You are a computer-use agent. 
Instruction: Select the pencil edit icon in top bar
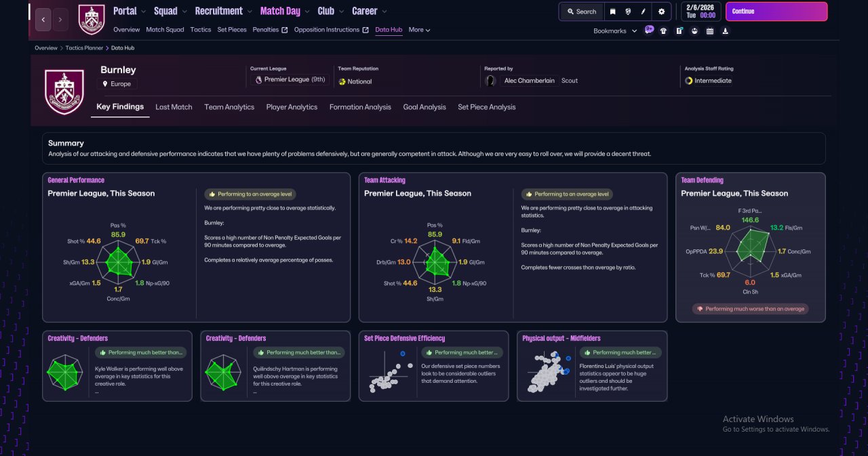[644, 12]
